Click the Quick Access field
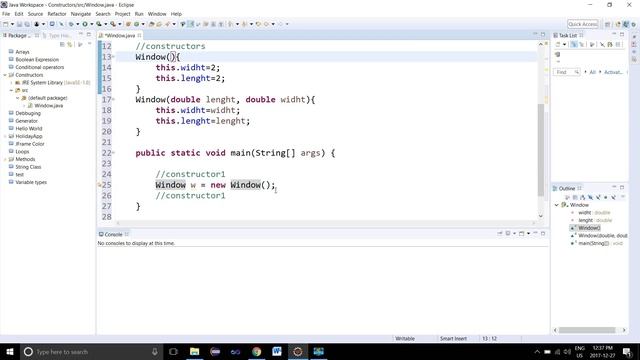Image resolution: width=640 pixels, height=360 pixels. pos(583,24)
